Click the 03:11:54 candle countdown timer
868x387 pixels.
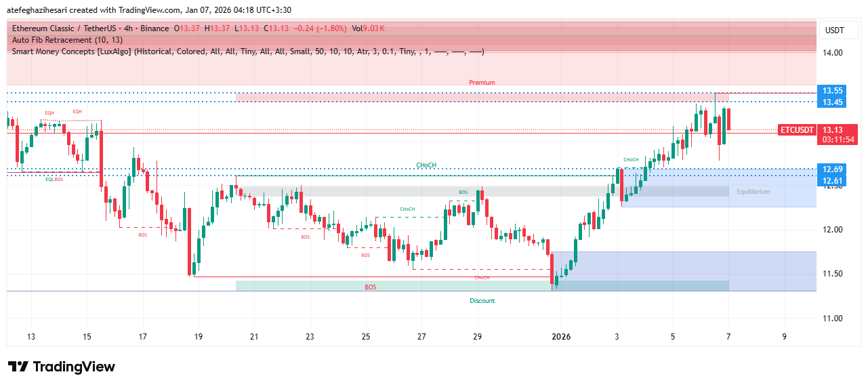pos(838,140)
